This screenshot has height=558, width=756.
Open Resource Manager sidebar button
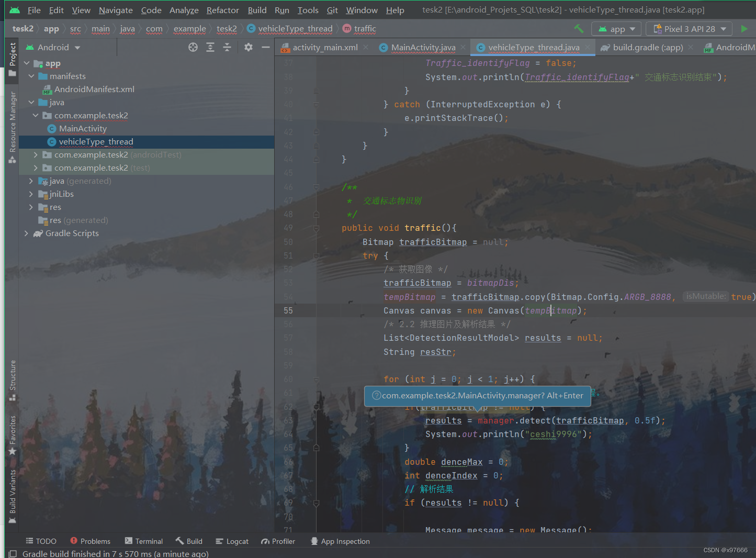tap(13, 127)
